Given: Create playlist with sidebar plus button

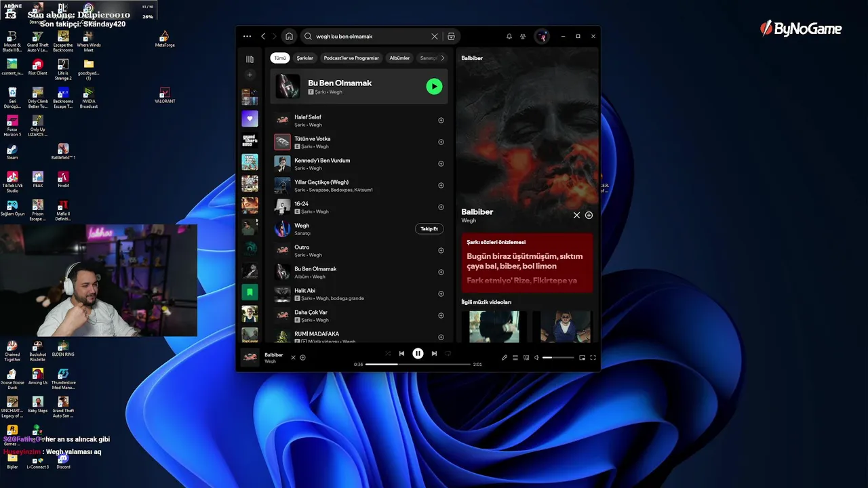Looking at the screenshot, I should (x=250, y=75).
